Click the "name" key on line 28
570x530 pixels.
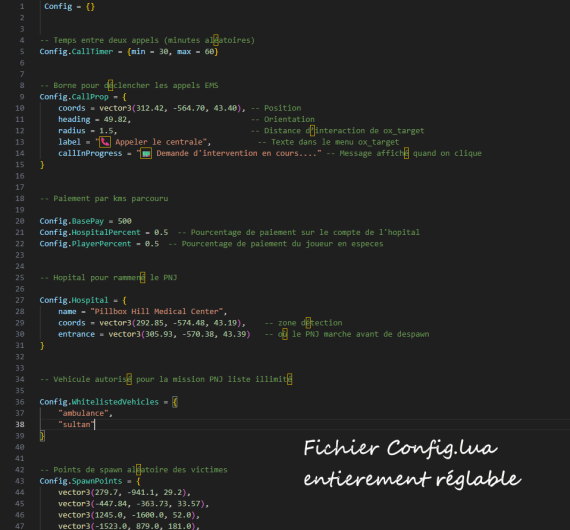67,312
